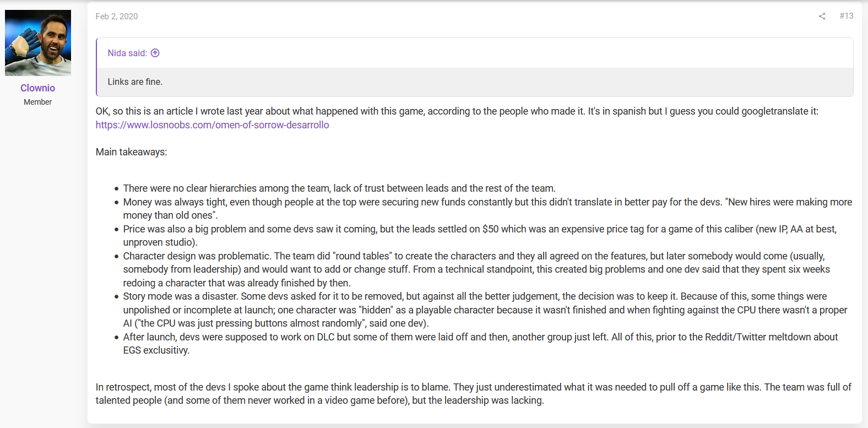Click the bullet saying story mode was a disaster

(x=485, y=310)
